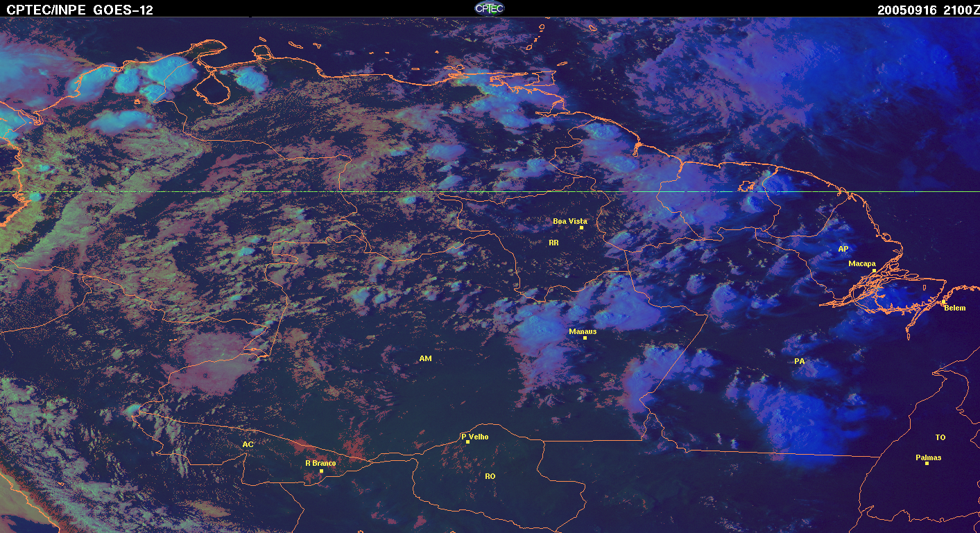980x533 pixels.
Task: Click the AM state label
Action: pyautogui.click(x=426, y=358)
